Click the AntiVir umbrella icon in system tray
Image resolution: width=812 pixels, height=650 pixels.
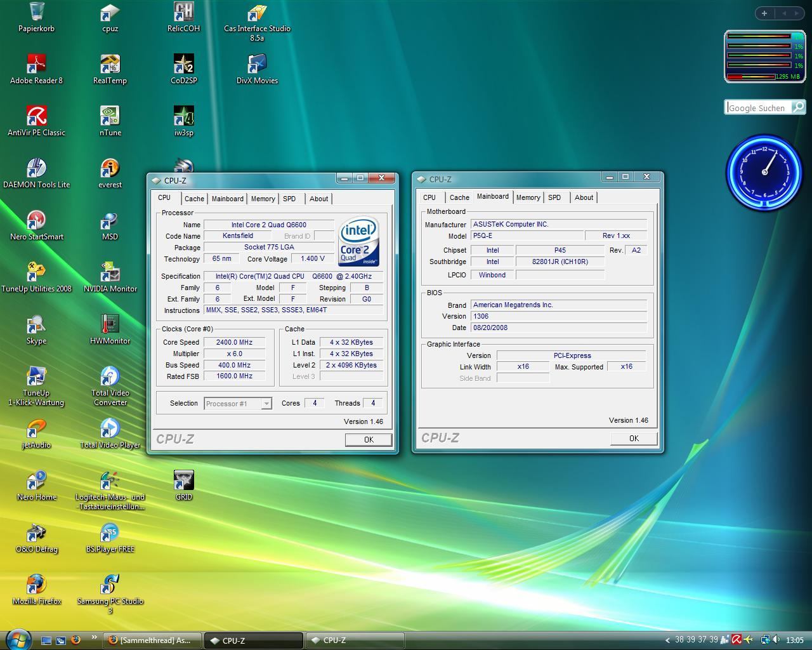click(737, 640)
